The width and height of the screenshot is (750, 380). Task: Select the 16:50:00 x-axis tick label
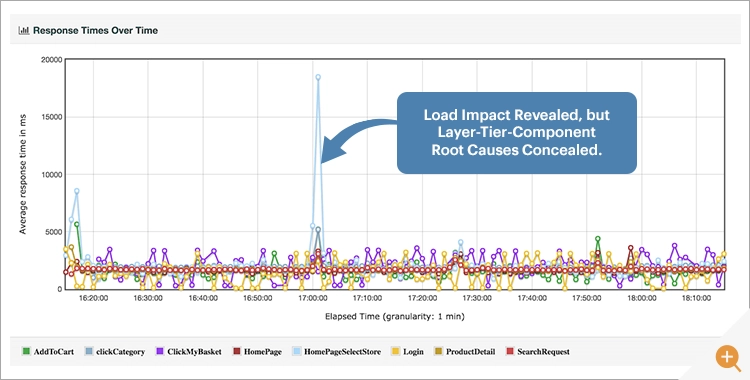[257, 298]
